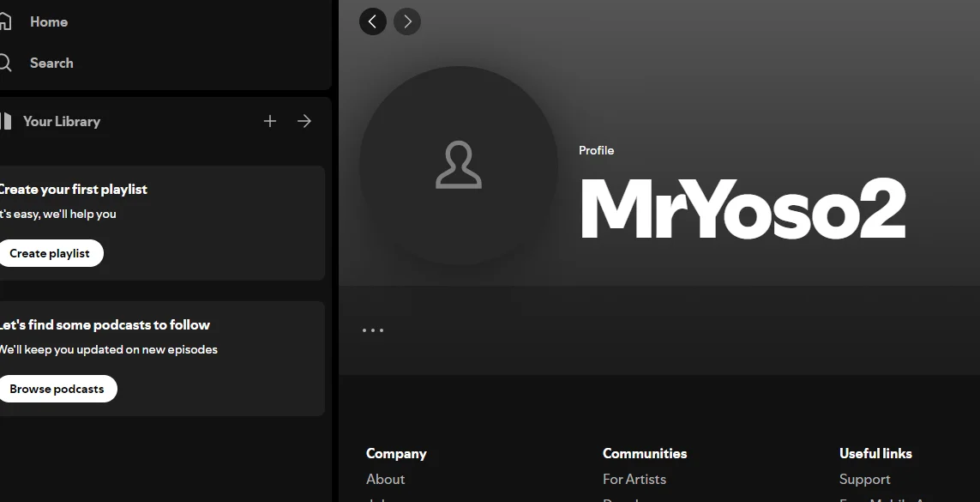980x502 pixels.
Task: Click the MrYoso2 profile name
Action: (743, 209)
